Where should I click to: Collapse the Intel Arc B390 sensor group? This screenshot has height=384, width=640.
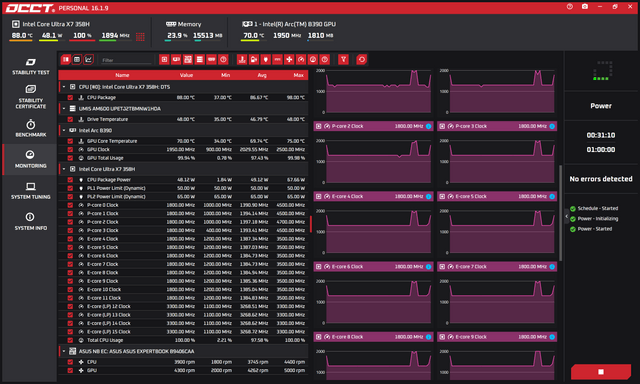[x=64, y=130]
